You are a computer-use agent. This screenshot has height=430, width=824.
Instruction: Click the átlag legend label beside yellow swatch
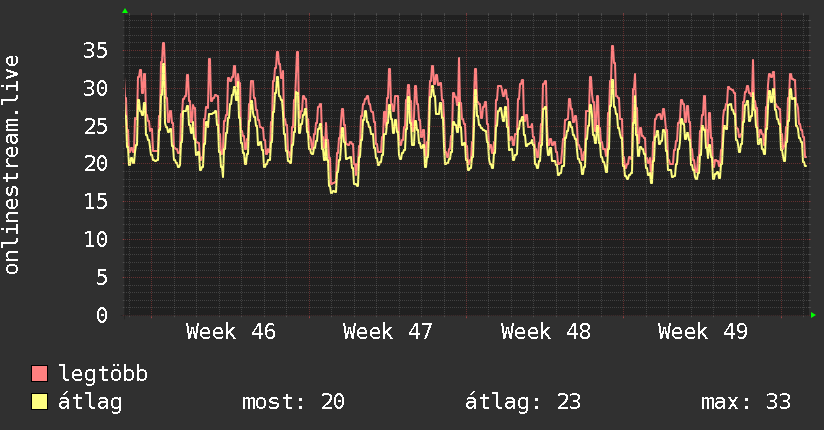pos(90,402)
